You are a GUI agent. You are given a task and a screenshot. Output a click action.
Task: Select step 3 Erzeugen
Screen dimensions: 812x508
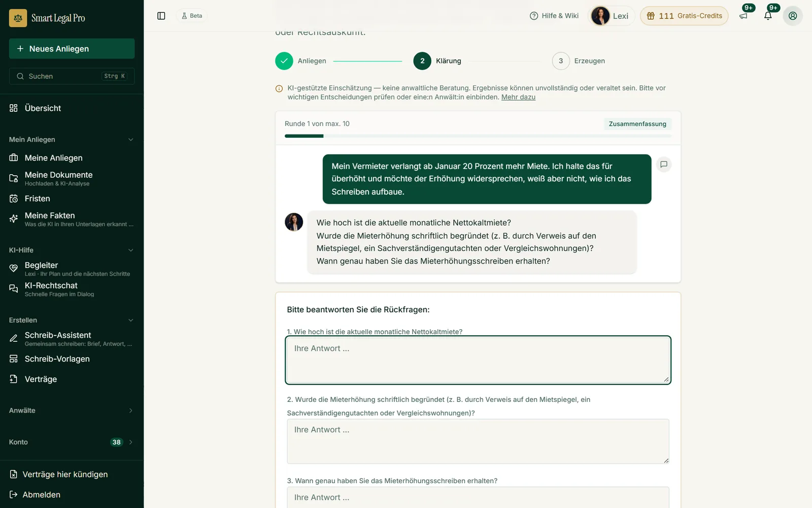(x=579, y=61)
